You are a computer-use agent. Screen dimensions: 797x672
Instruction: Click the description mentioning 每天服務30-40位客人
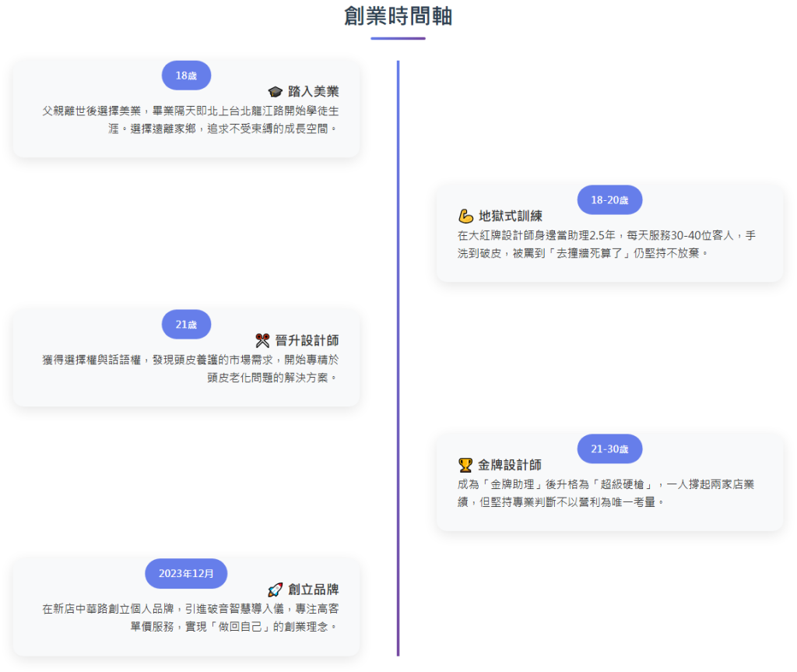coord(606,244)
